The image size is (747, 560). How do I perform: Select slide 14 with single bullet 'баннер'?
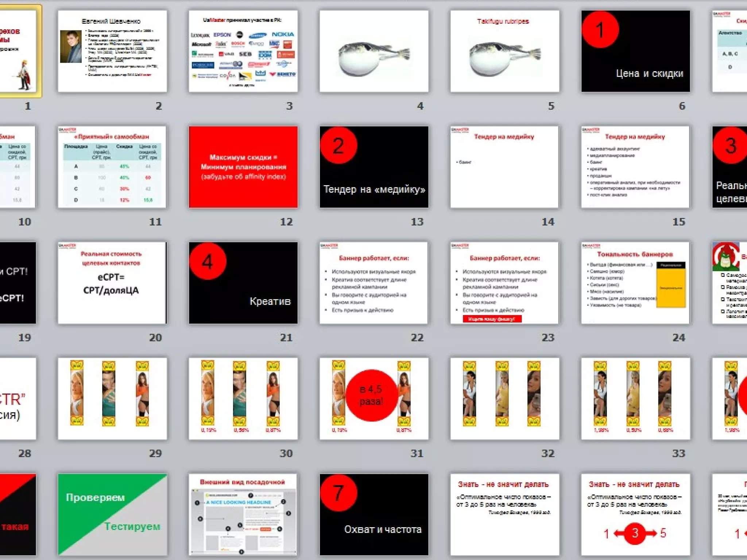point(504,167)
